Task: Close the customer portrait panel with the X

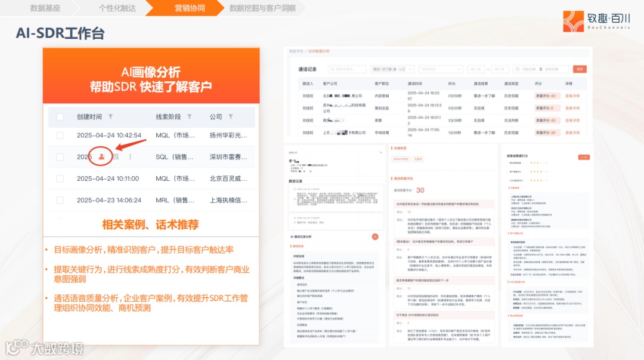Action: (x=380, y=153)
